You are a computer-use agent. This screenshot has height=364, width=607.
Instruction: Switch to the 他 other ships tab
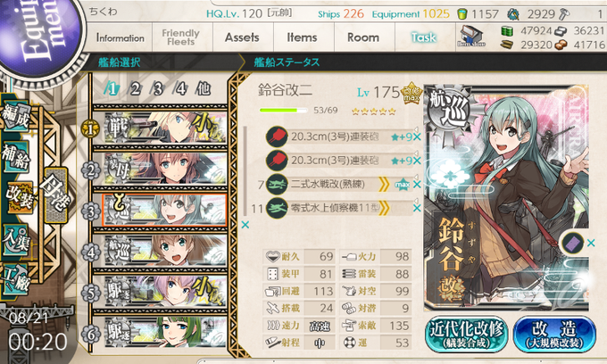click(x=204, y=89)
